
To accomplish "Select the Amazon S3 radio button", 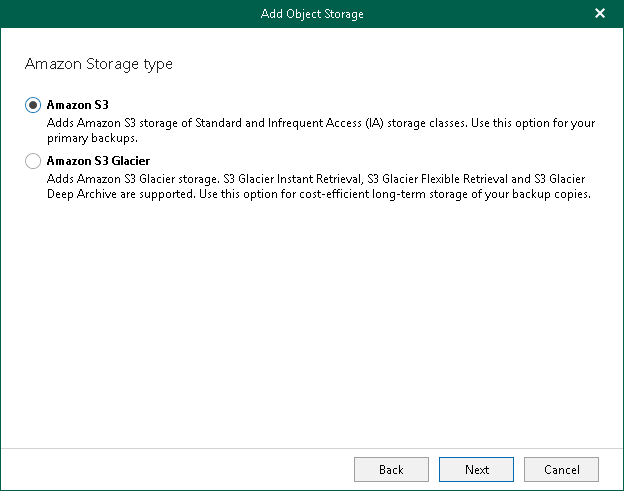I will coord(33,105).
